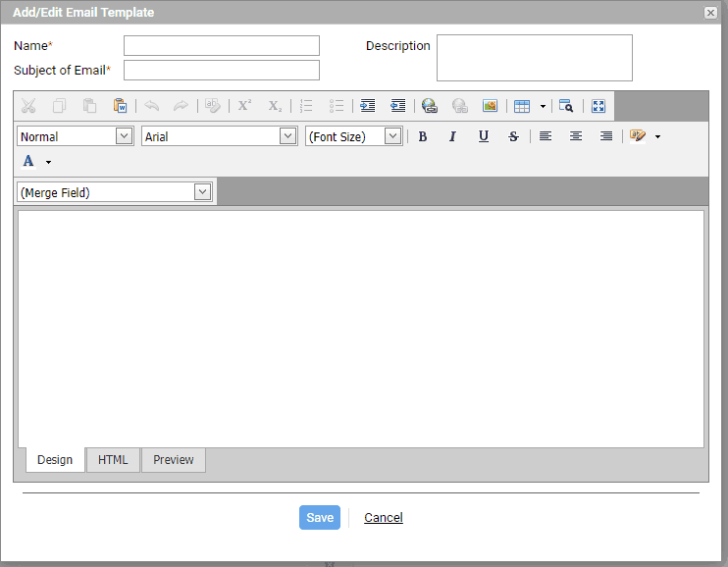
Task: Toggle full screen editor mode
Action: (598, 106)
